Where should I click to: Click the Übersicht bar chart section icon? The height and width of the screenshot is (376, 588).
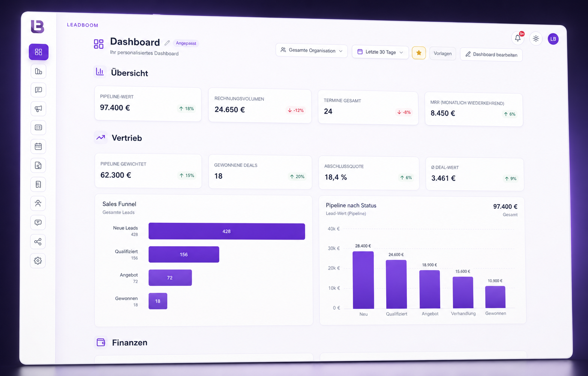coord(100,72)
